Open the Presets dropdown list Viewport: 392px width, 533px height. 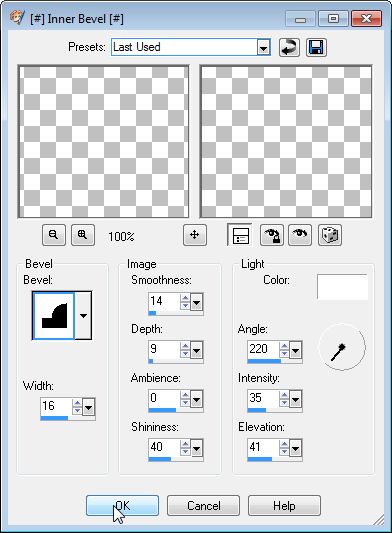pyautogui.click(x=263, y=47)
